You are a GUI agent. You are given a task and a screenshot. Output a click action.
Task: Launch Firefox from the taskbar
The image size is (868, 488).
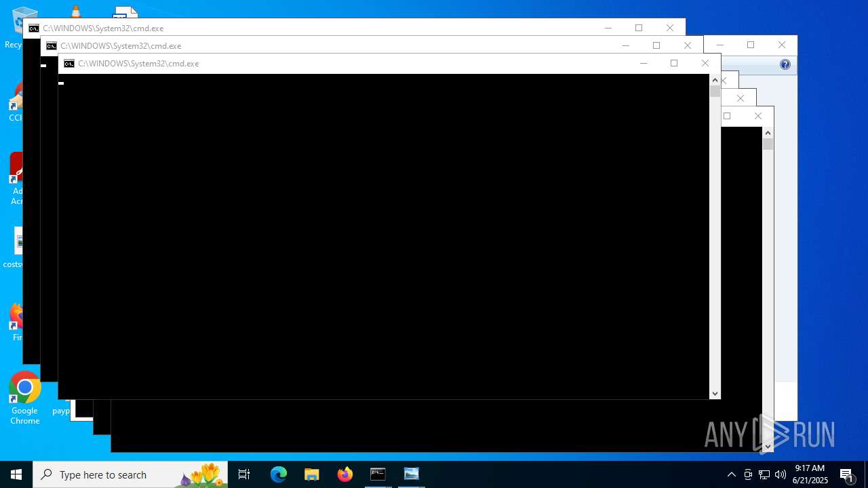(x=345, y=474)
